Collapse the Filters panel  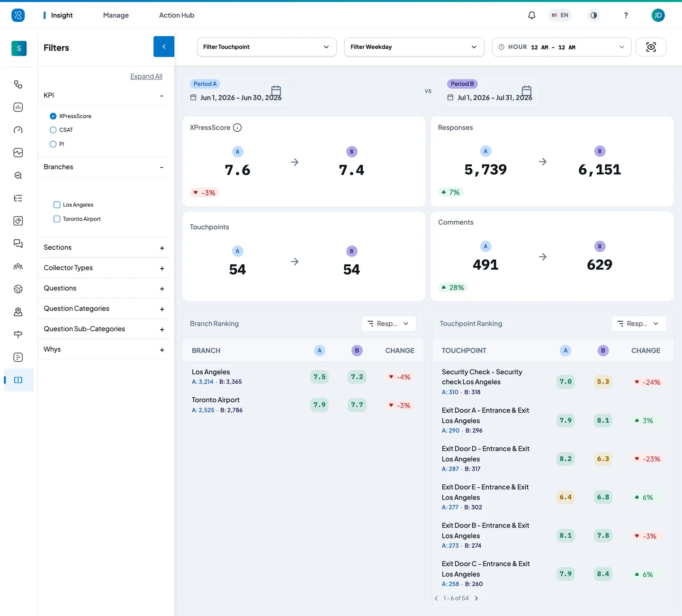coord(164,46)
